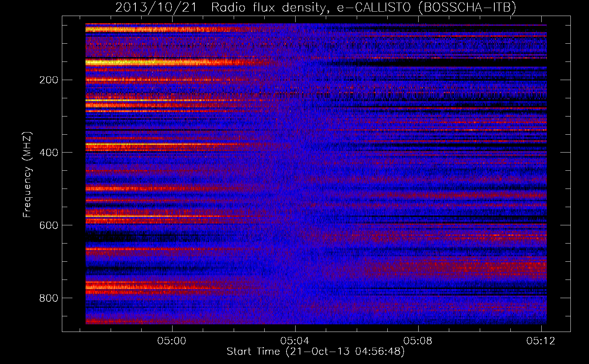The height and width of the screenshot is (364, 589).
Task: Click the 05:00 time tick label
Action: [172, 341]
